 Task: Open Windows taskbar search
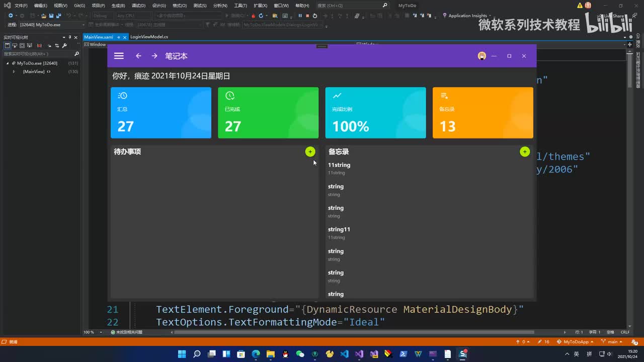click(x=197, y=354)
